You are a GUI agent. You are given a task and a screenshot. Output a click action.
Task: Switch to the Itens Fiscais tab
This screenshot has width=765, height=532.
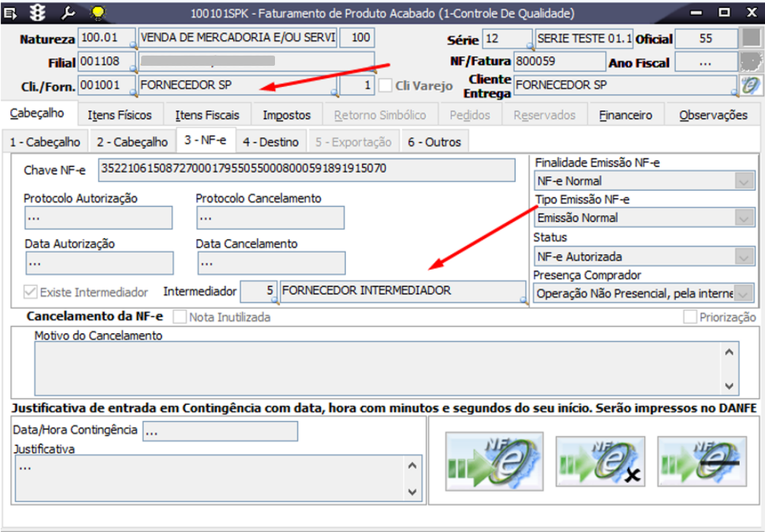tap(208, 115)
